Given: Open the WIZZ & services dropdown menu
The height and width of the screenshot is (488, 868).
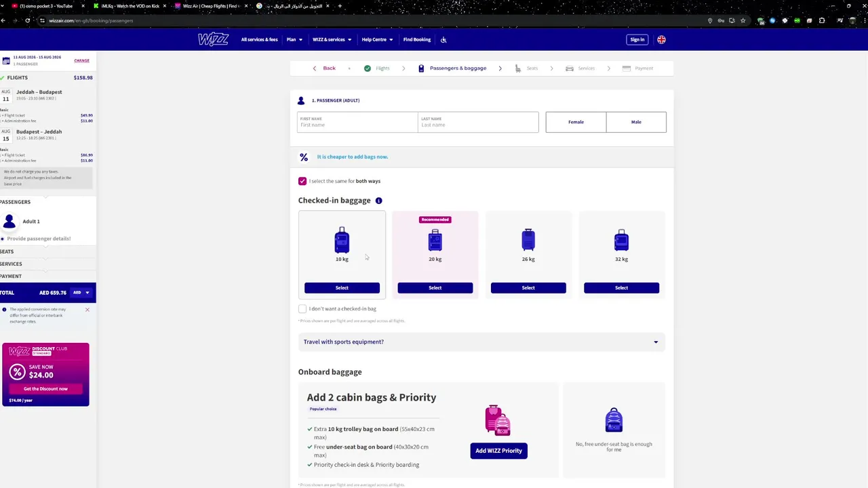Looking at the screenshot, I should [x=332, y=39].
